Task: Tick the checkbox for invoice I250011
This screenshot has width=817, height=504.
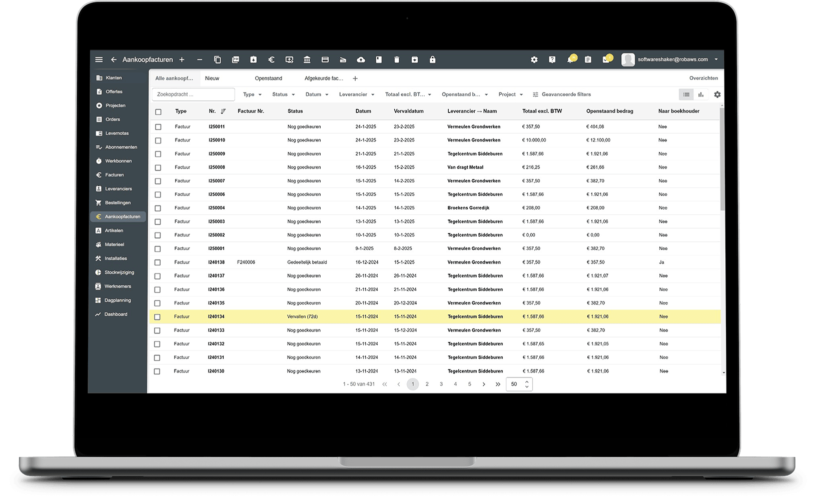Action: pos(158,127)
